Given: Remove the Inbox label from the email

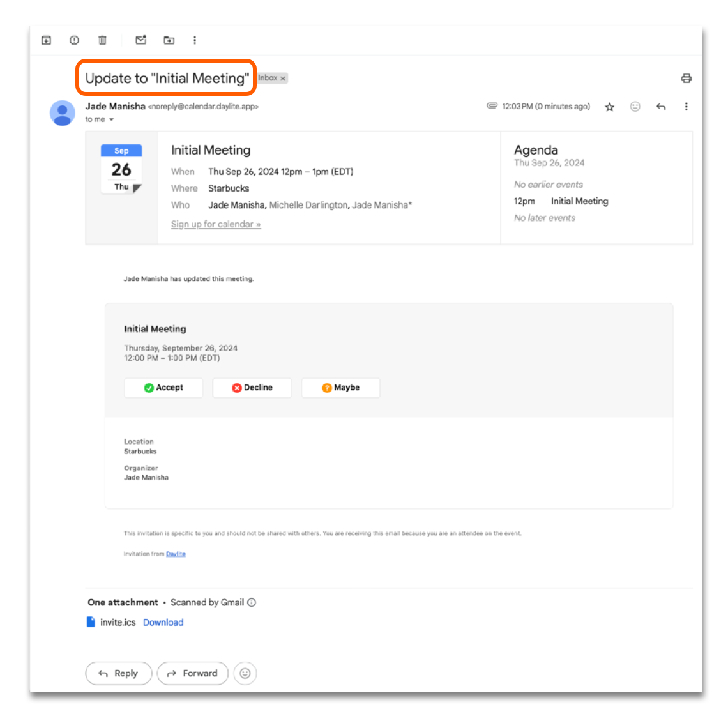Looking at the screenshot, I should point(283,79).
